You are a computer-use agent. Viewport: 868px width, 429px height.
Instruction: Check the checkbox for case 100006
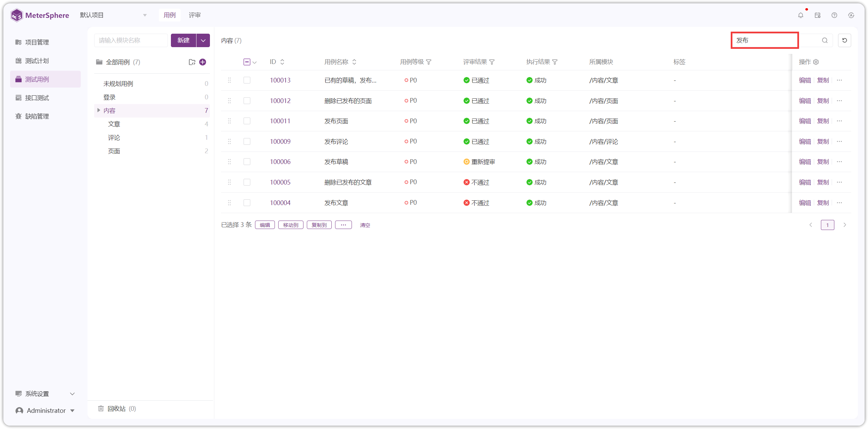[x=247, y=162]
